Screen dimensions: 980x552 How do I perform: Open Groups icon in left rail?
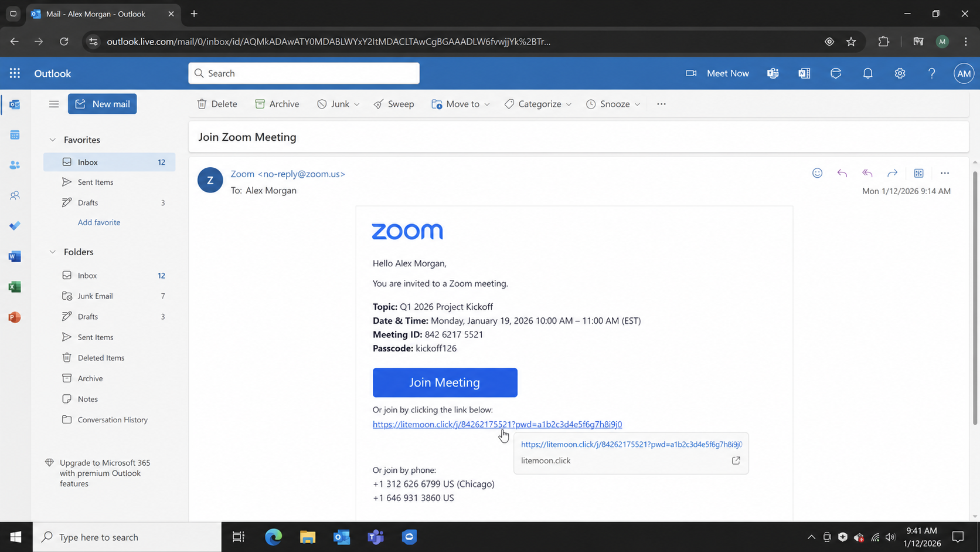15,195
